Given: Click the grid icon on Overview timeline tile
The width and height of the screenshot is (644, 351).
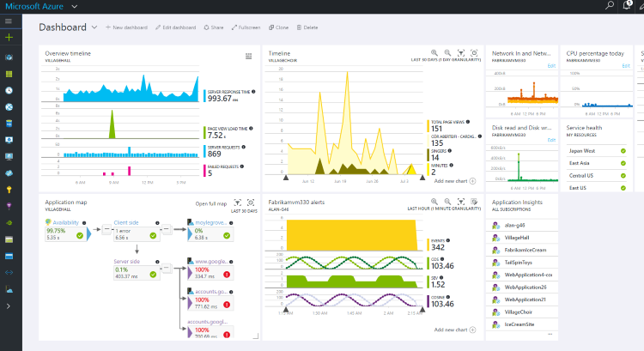Looking at the screenshot, I should (248, 57).
